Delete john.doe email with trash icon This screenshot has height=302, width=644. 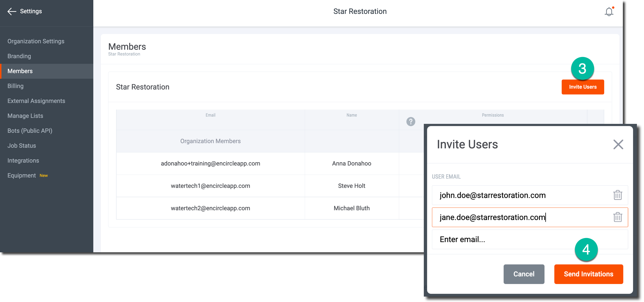click(617, 195)
